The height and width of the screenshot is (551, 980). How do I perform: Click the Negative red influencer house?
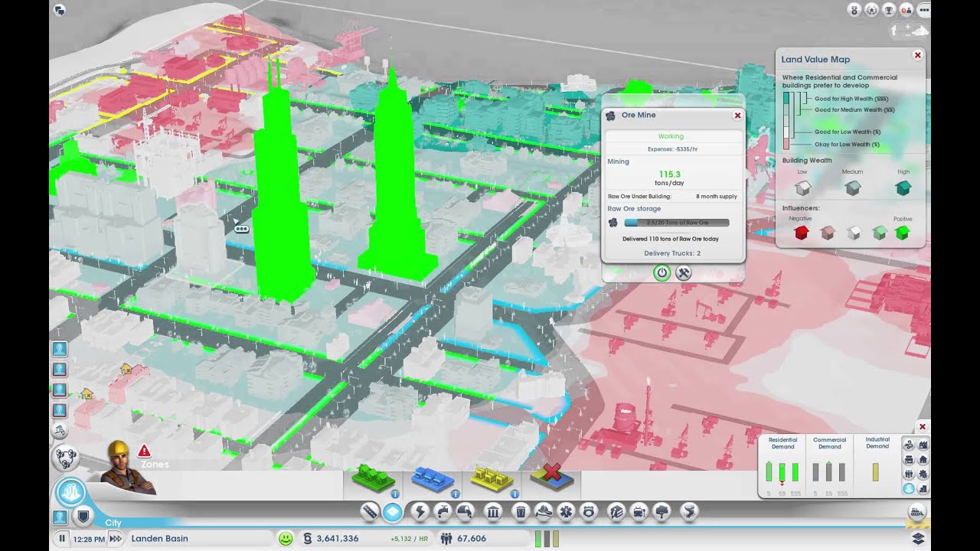(x=802, y=233)
